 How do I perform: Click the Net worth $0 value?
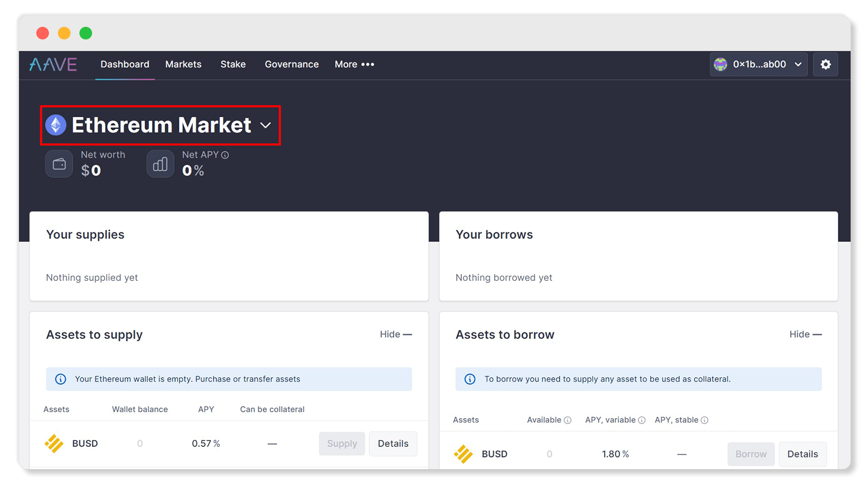(91, 170)
